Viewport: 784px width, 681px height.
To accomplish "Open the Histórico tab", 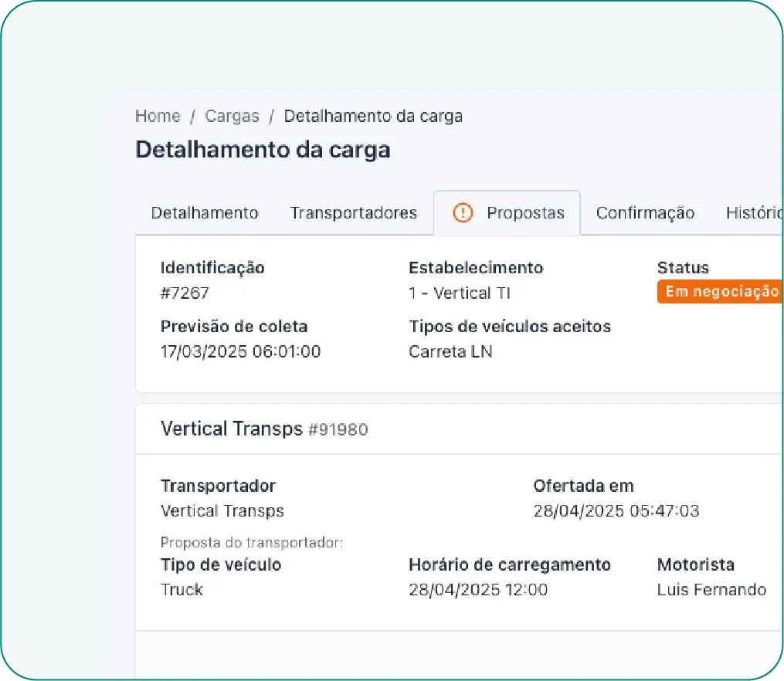I will [x=752, y=212].
